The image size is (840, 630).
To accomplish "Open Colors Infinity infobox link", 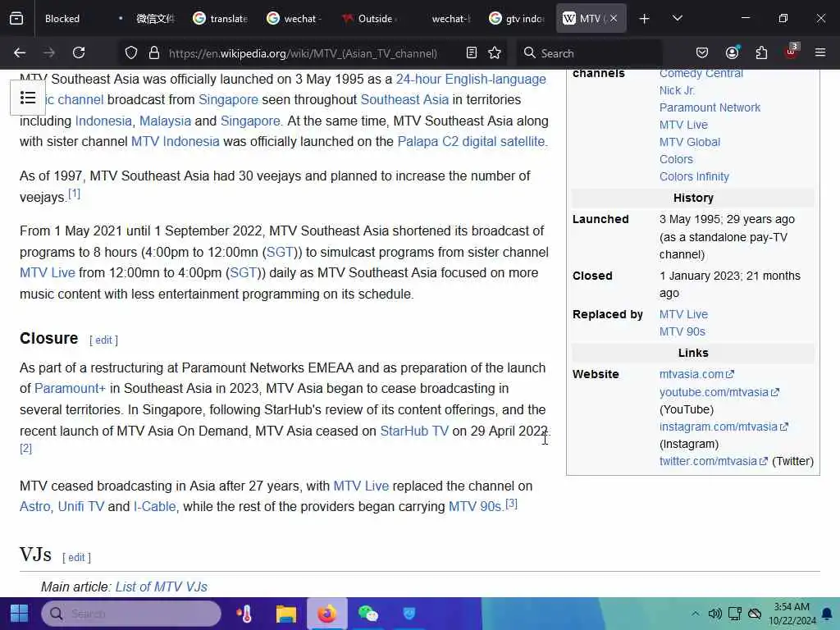I will [694, 176].
